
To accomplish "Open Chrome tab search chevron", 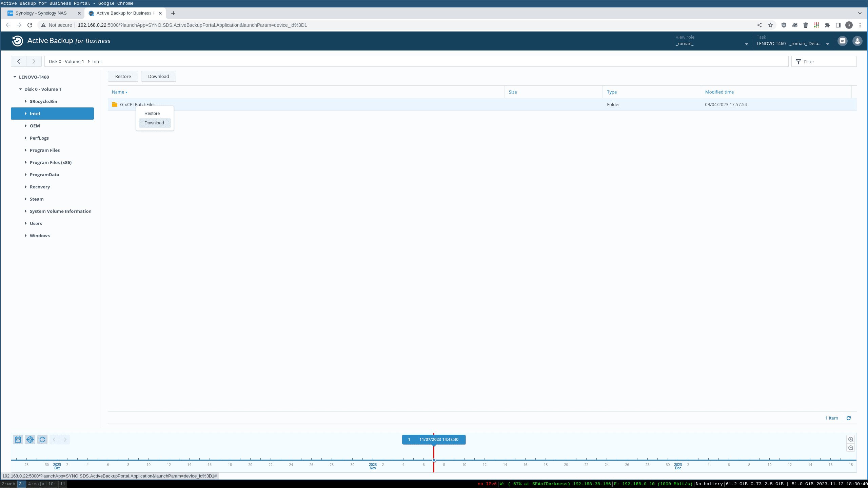I will click(x=860, y=13).
